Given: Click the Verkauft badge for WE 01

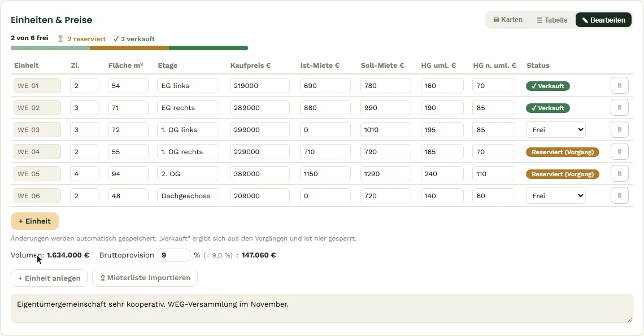Looking at the screenshot, I should click(x=547, y=86).
